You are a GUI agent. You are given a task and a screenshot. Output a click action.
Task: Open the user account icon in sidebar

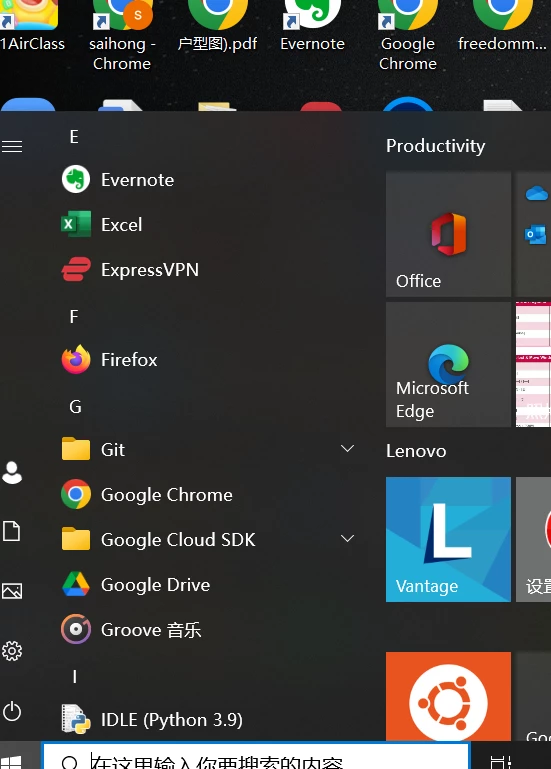(x=12, y=473)
